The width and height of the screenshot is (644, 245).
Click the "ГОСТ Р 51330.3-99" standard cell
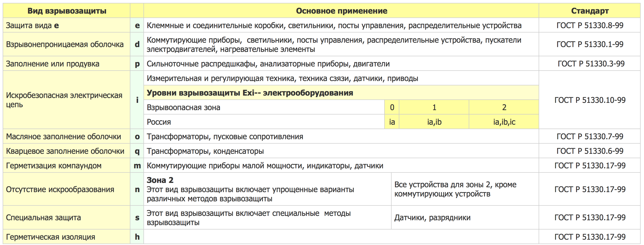click(x=591, y=64)
